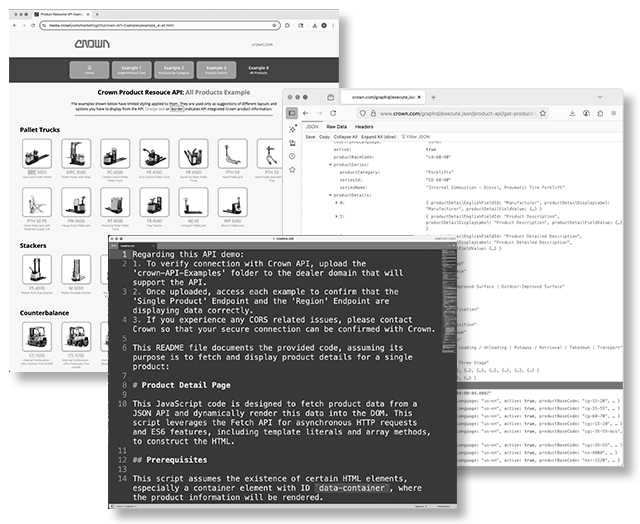
Task: Switch to the Raw Data tab
Action: 337,127
